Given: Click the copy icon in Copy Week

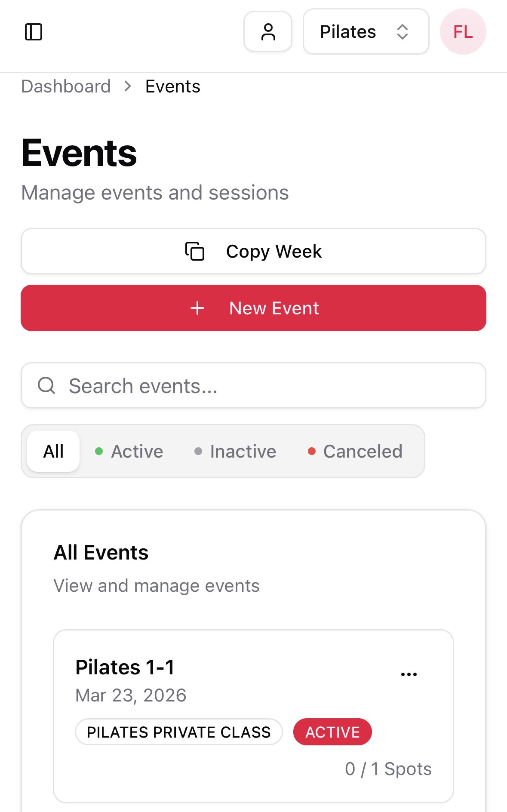Looking at the screenshot, I should pos(195,251).
